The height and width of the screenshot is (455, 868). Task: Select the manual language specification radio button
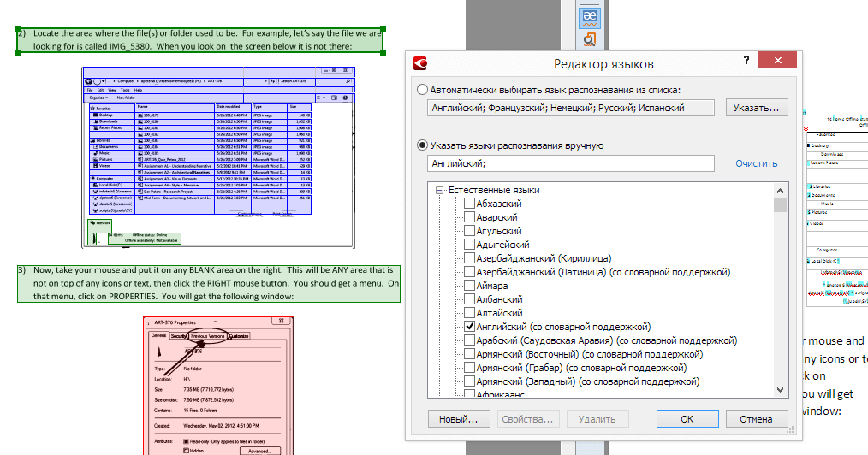420,145
